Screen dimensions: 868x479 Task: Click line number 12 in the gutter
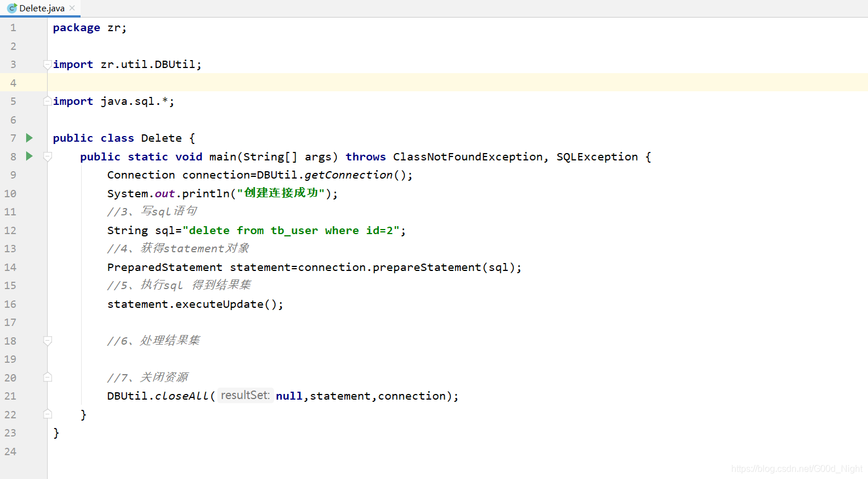(x=10, y=230)
